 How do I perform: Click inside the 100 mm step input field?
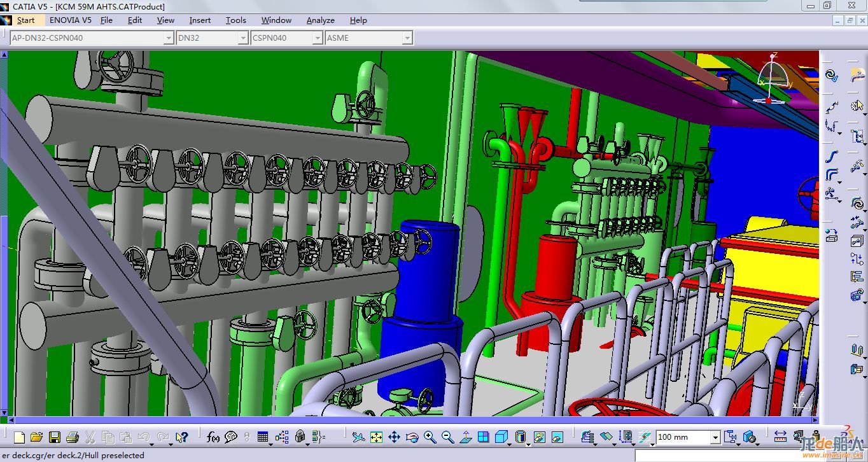[683, 437]
